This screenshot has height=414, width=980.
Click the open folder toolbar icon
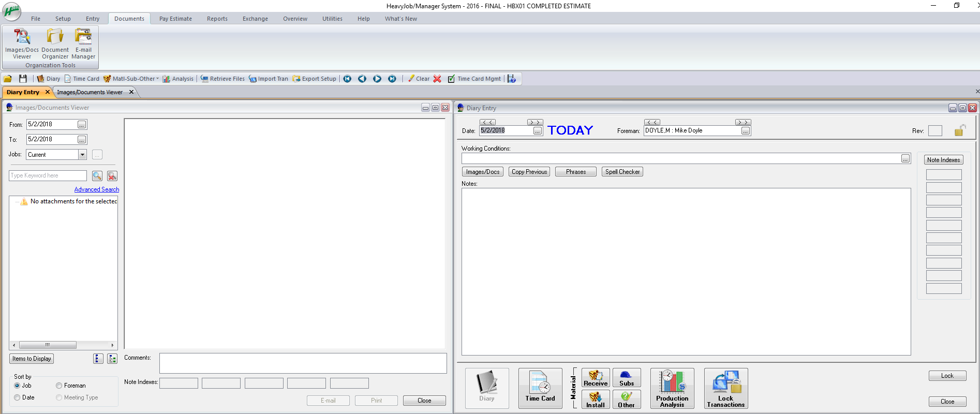8,79
